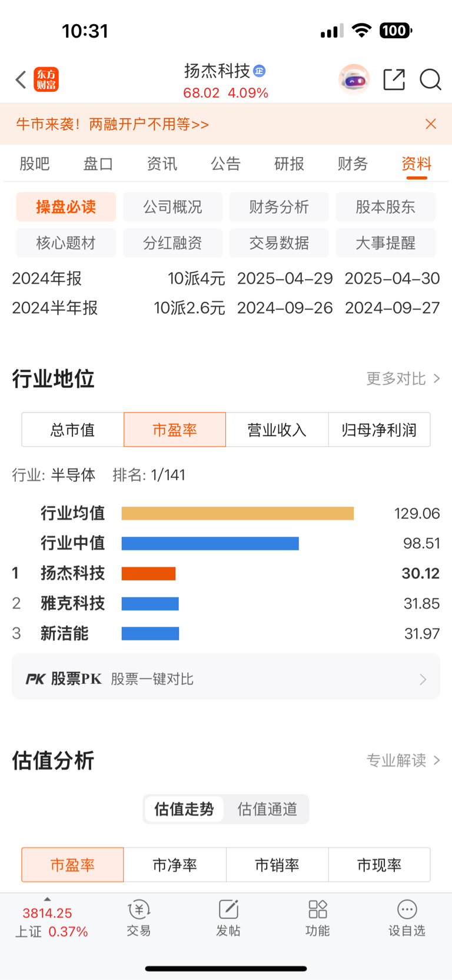Close the 牛市来袭 promotion banner
This screenshot has width=452, height=980.
click(x=431, y=124)
